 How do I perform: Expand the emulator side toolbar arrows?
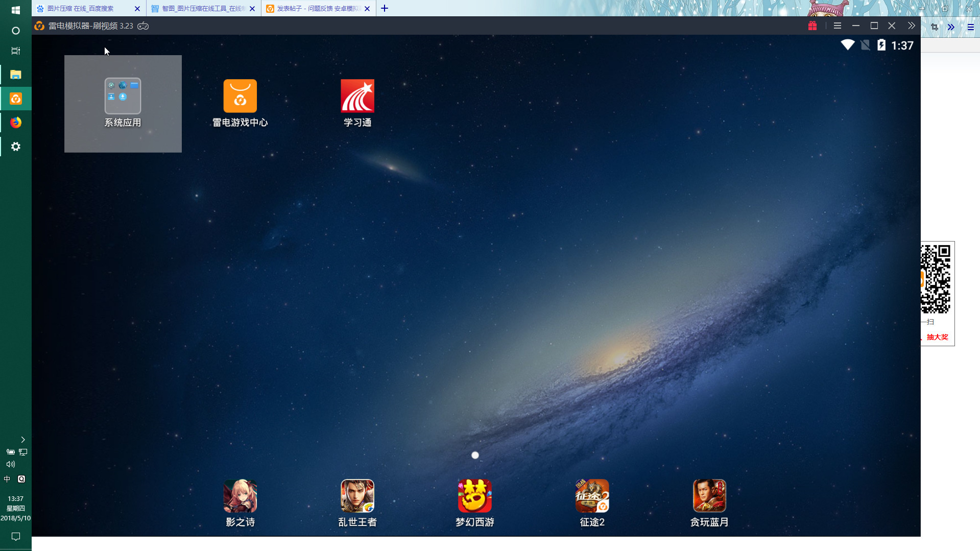[912, 26]
